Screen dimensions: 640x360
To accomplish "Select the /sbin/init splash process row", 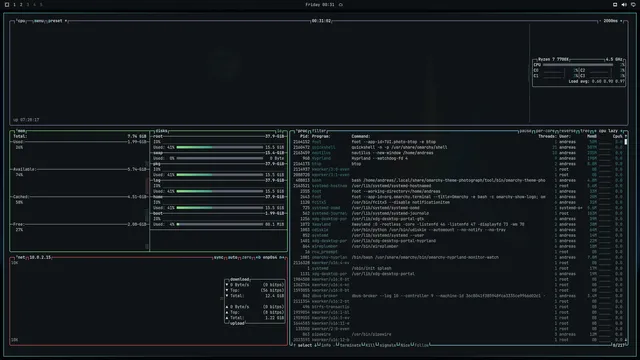I will [x=458, y=268].
